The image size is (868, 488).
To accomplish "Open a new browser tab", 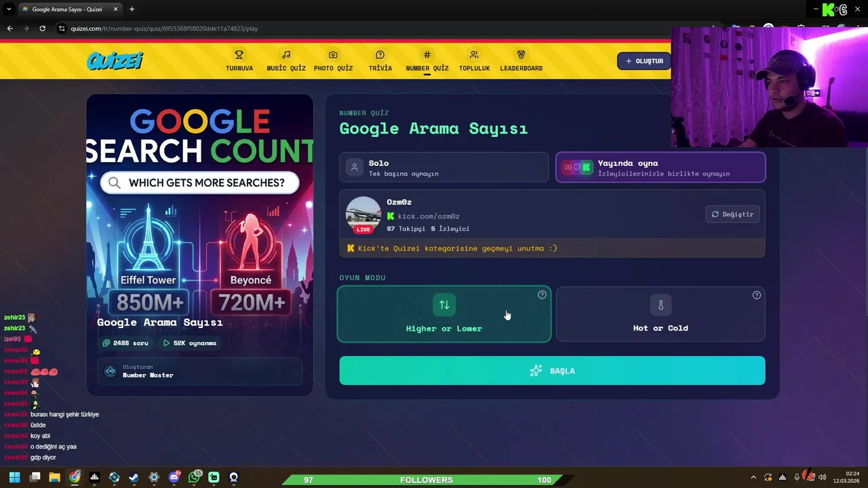I will (x=132, y=9).
